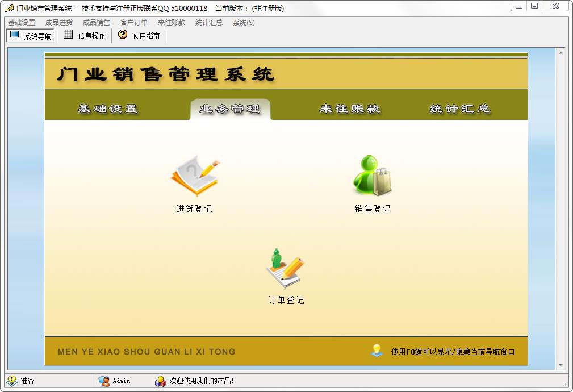Open the 基础设置 menu
Viewport: 573px width, 392px height.
pos(22,23)
